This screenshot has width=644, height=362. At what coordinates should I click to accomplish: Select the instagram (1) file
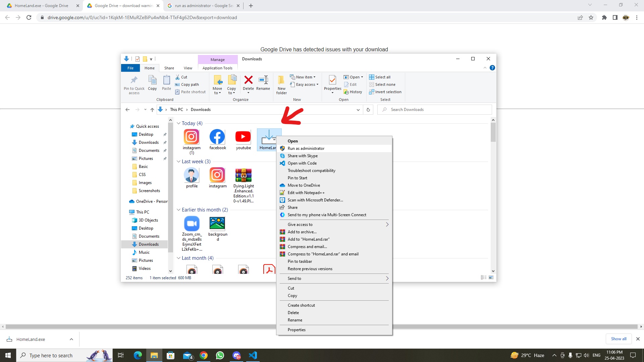tap(192, 142)
